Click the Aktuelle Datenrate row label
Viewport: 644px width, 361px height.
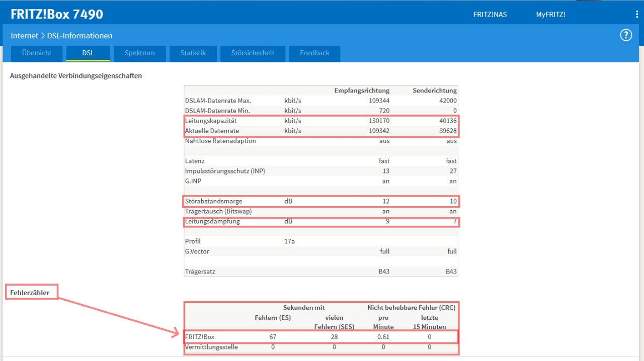(212, 131)
